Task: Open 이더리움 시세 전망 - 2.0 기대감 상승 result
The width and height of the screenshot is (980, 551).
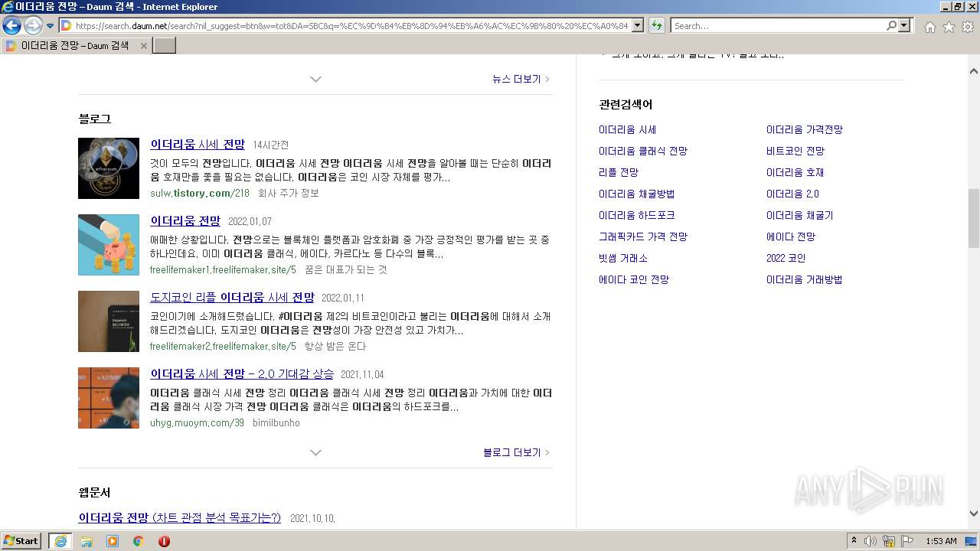Action: tap(242, 374)
